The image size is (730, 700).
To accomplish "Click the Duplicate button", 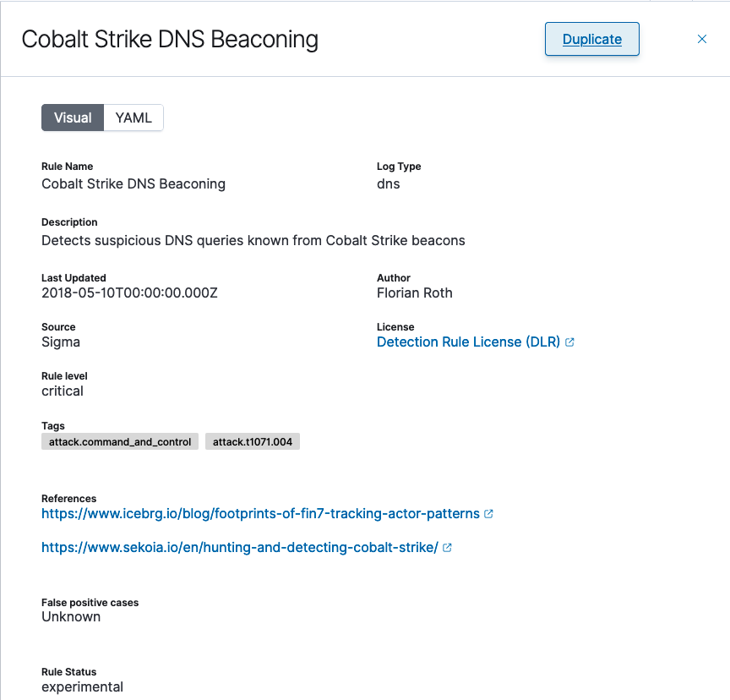I will (591, 39).
